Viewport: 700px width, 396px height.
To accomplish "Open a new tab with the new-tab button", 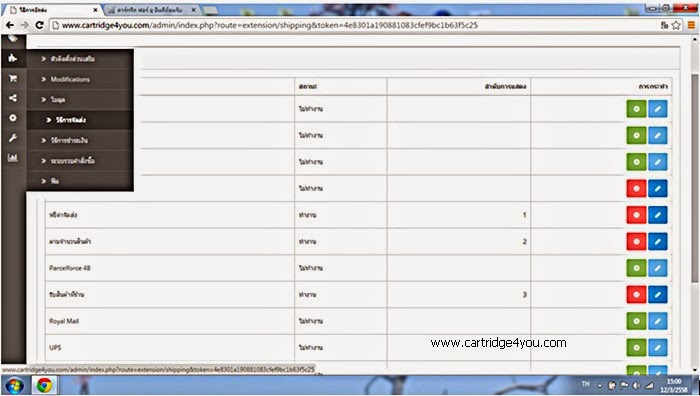I will coord(211,10).
